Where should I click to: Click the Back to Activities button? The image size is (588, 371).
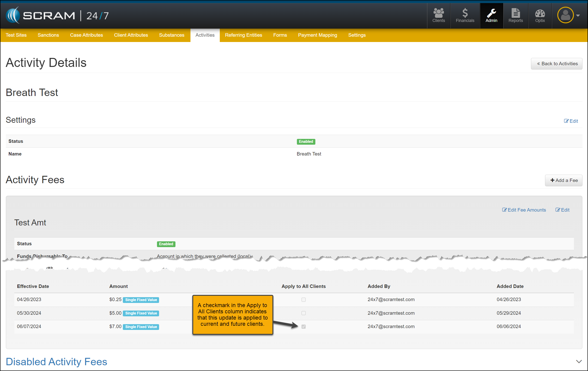[x=557, y=64]
